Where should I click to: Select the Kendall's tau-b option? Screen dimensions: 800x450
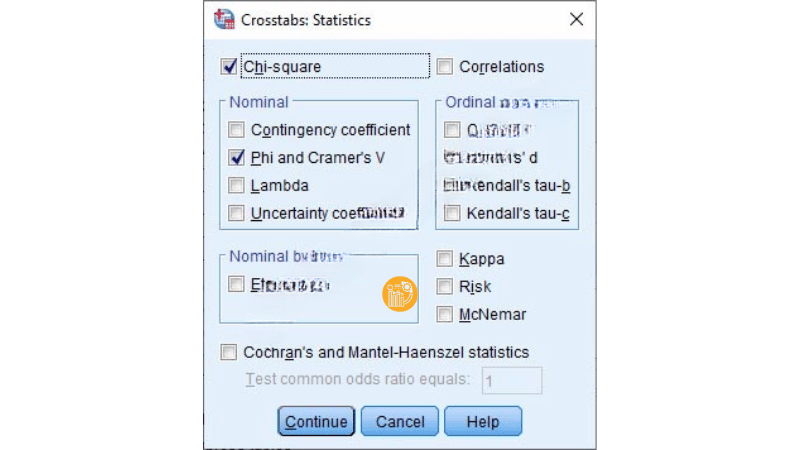coord(452,185)
